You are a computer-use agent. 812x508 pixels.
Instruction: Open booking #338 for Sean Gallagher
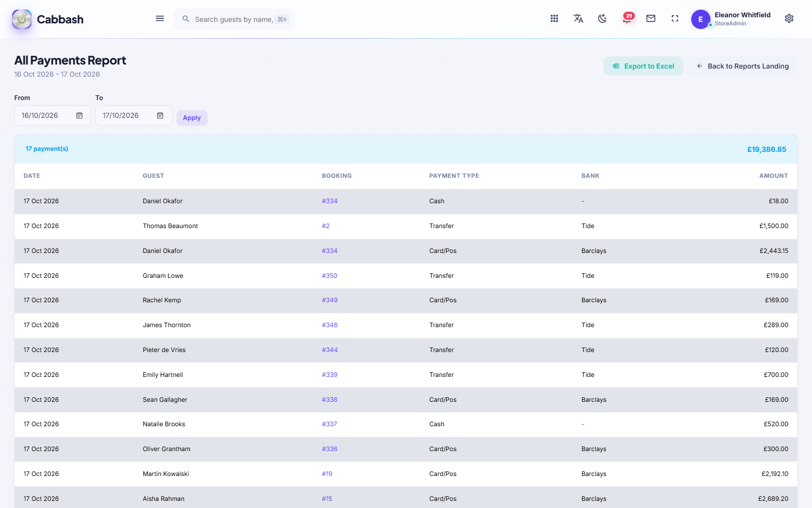click(x=329, y=400)
